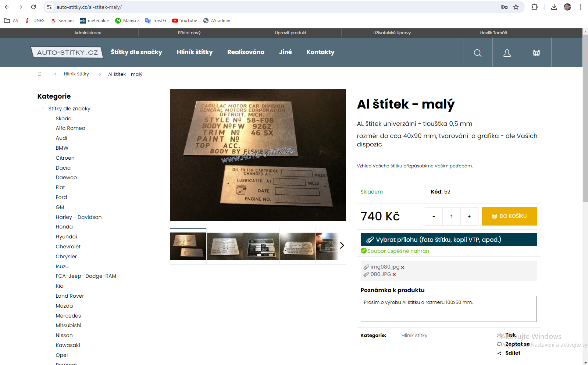This screenshot has height=365, width=588.
Task: Decrease quantity with the minus button
Action: pyautogui.click(x=434, y=216)
